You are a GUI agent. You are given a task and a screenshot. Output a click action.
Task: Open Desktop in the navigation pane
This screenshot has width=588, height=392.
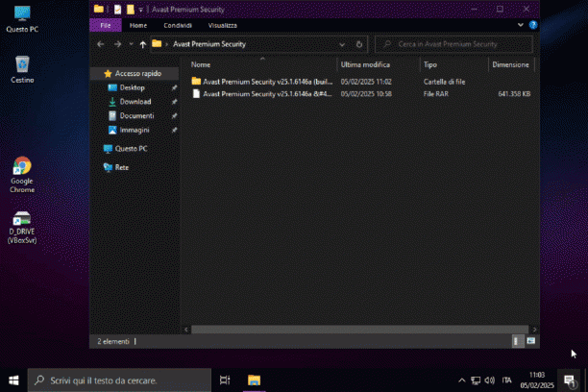click(132, 87)
